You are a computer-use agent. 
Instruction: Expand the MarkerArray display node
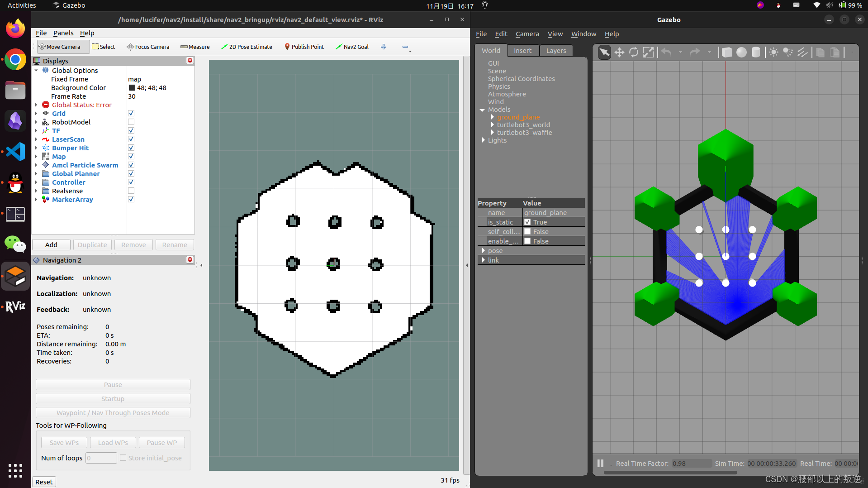pyautogui.click(x=36, y=199)
